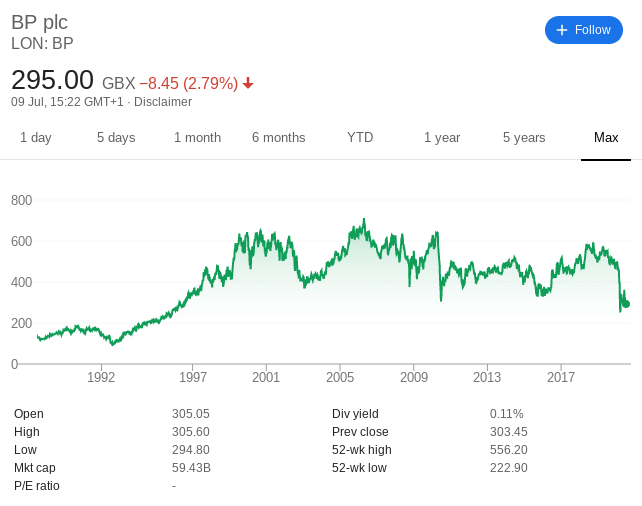Show the 1 year chart
642x506 pixels.
click(x=442, y=138)
